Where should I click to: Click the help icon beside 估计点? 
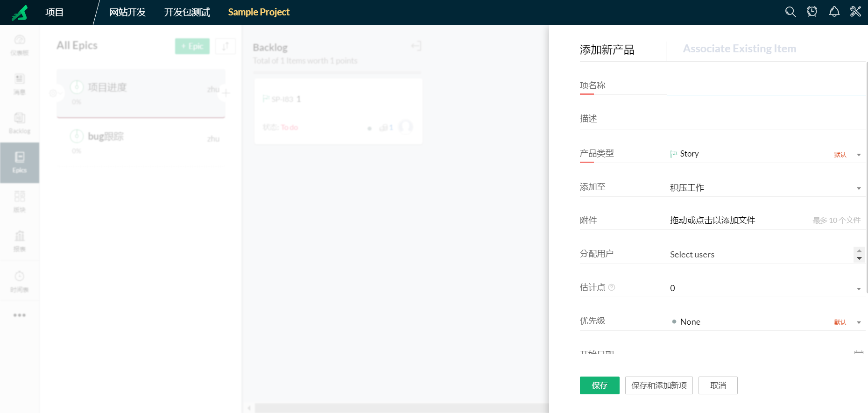point(612,287)
